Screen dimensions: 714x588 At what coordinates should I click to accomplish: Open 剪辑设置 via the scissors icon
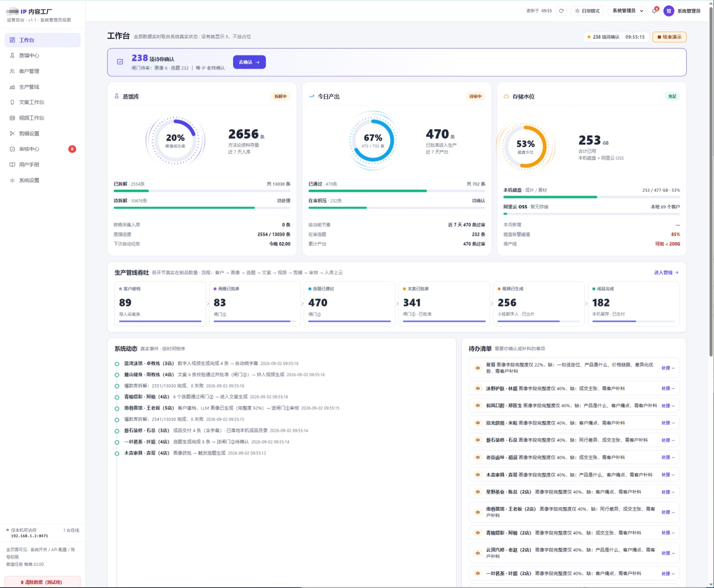click(12, 133)
